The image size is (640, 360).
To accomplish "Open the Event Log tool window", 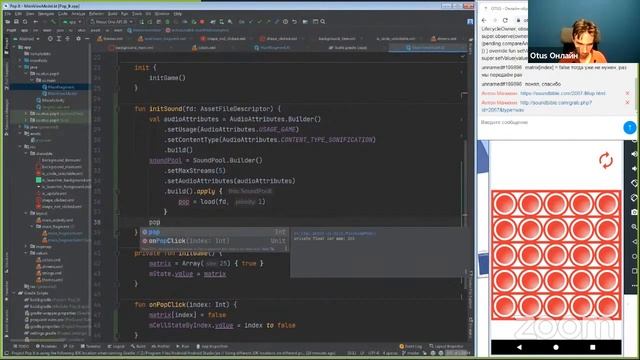I will point(411,346).
